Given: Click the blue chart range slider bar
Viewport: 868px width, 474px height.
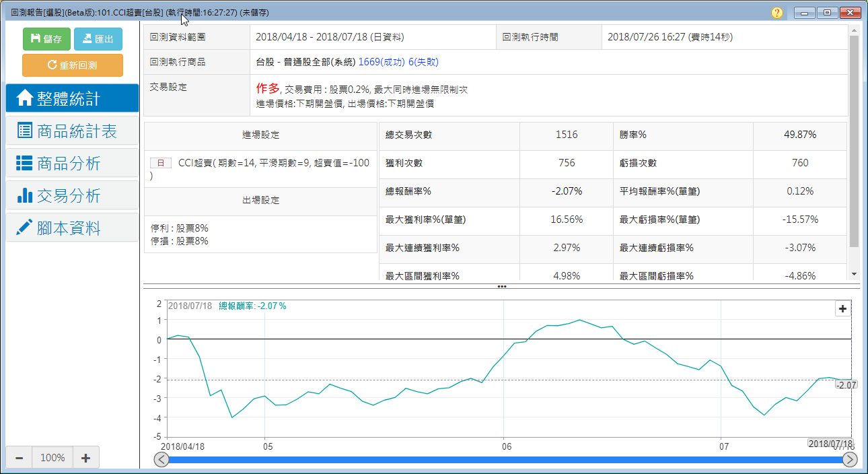Looking at the screenshot, I should 505,460.
